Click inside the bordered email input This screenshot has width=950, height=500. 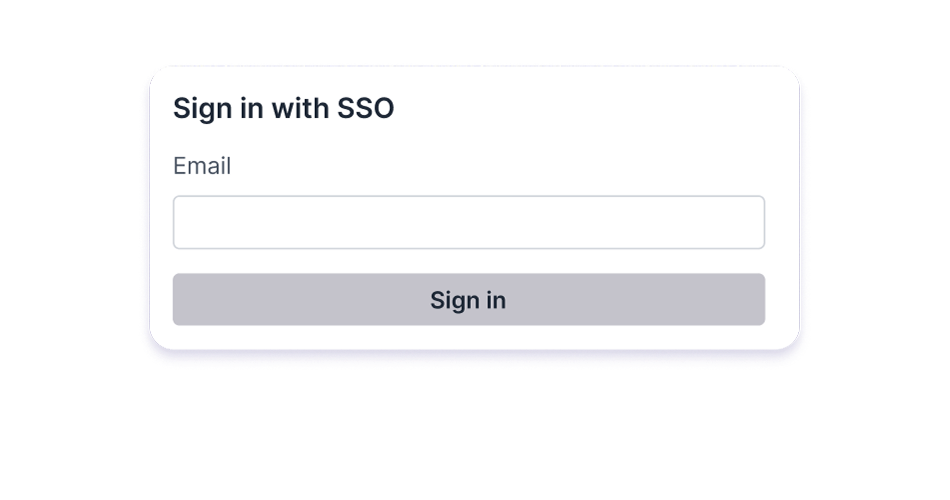pos(468,222)
